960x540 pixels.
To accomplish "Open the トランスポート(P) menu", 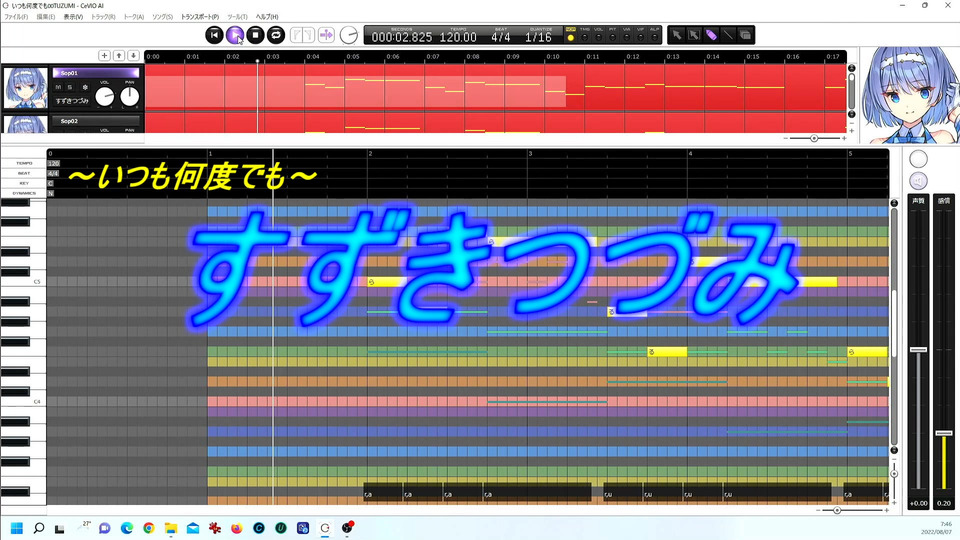I will [x=200, y=17].
